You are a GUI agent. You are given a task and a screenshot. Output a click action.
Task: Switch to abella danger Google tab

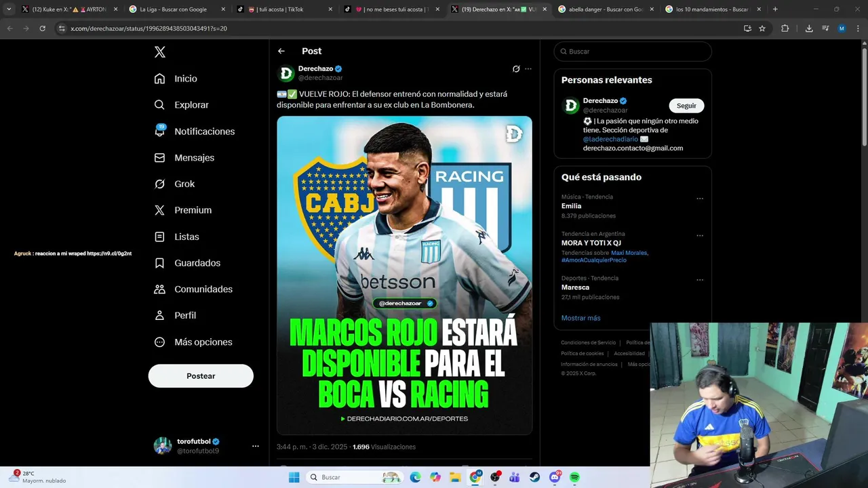(x=606, y=9)
